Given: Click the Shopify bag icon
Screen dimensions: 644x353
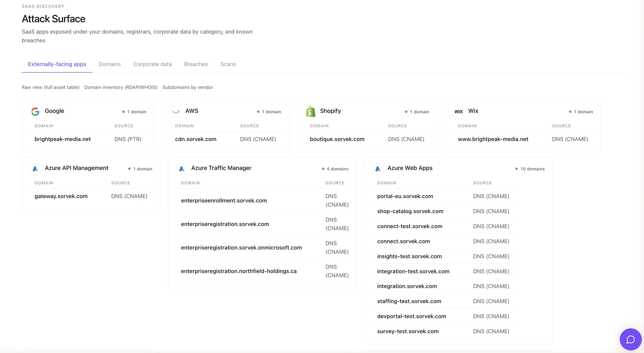Looking at the screenshot, I should pos(311,112).
